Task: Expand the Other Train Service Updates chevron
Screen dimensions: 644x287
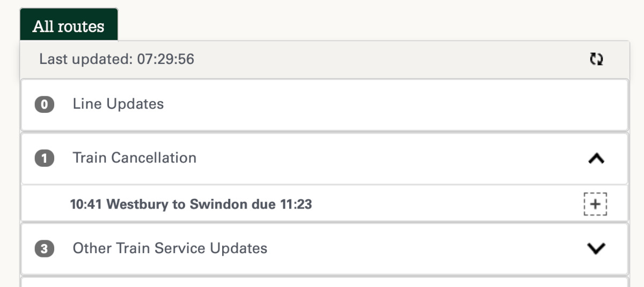Action: [x=596, y=248]
